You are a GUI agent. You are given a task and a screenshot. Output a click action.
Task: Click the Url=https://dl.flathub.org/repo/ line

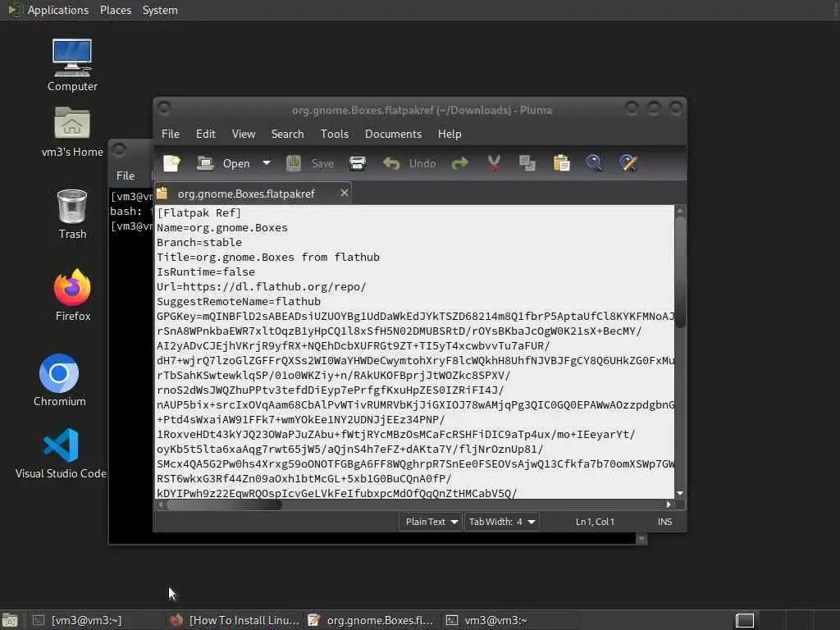[x=262, y=286]
